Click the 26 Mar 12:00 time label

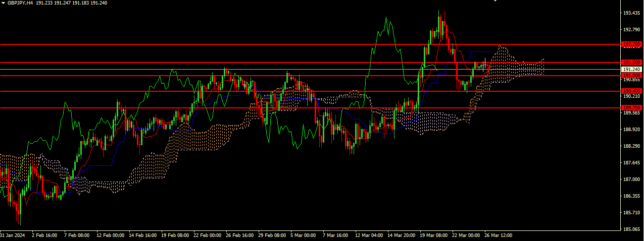(499, 235)
